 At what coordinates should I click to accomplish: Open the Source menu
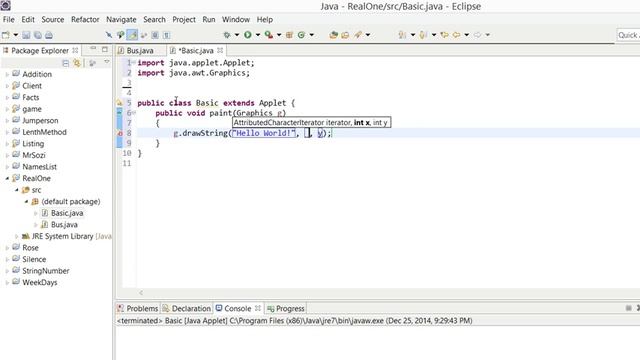click(53, 20)
